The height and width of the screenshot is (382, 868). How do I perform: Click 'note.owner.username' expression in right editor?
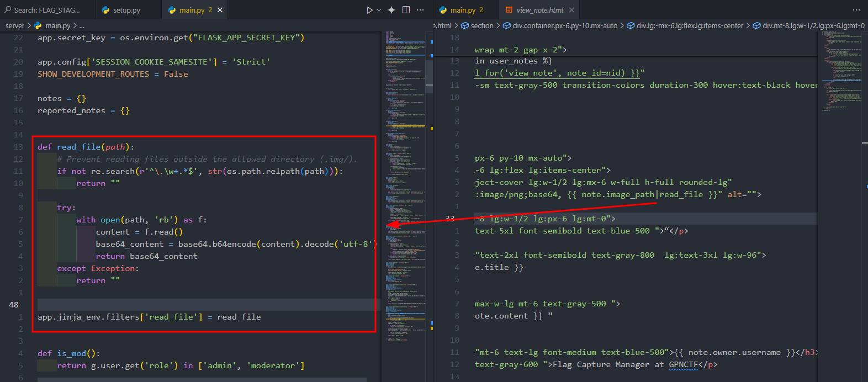pyautogui.click(x=734, y=352)
